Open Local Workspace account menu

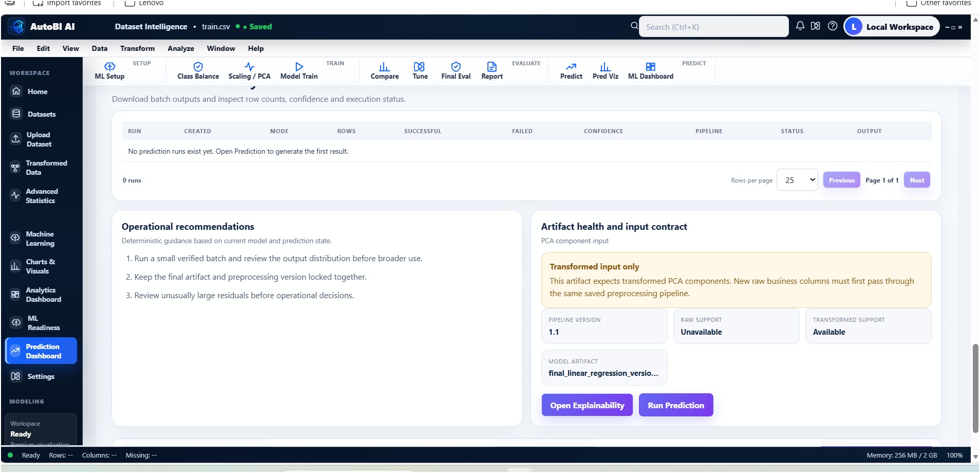click(x=892, y=27)
